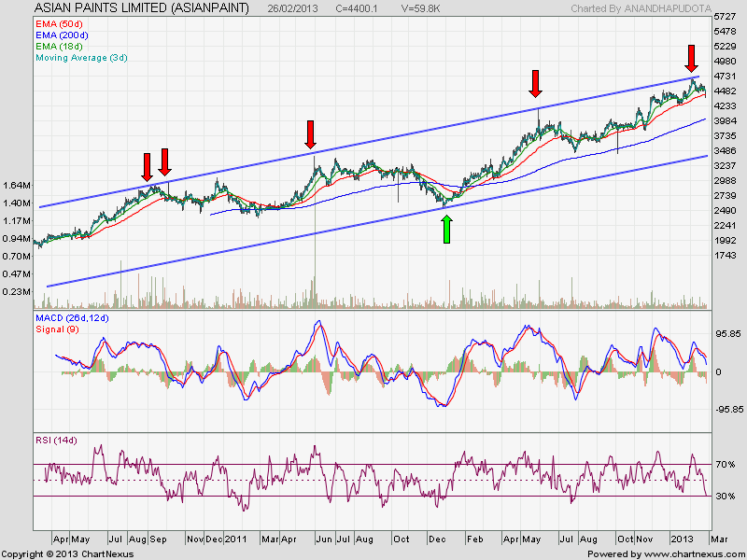Click the volume V=59.8K value
Image resolution: width=747 pixels, height=560 pixels.
419,8
